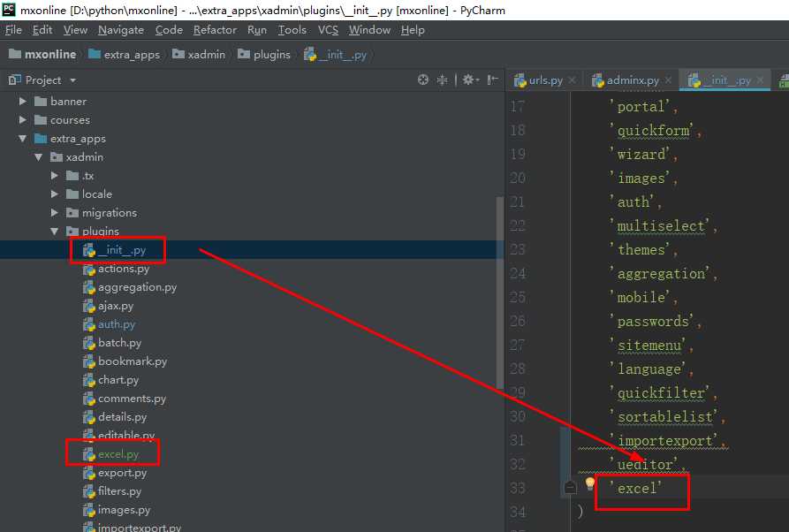Open the Window menu

tap(370, 30)
